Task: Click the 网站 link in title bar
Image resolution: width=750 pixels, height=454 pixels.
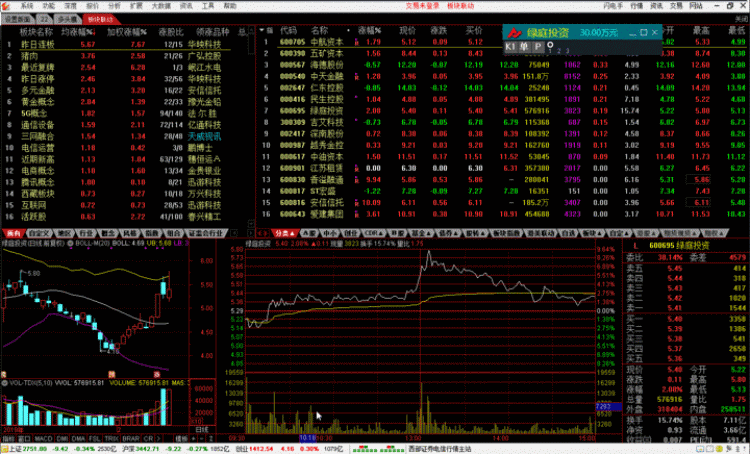Action: tap(696, 6)
